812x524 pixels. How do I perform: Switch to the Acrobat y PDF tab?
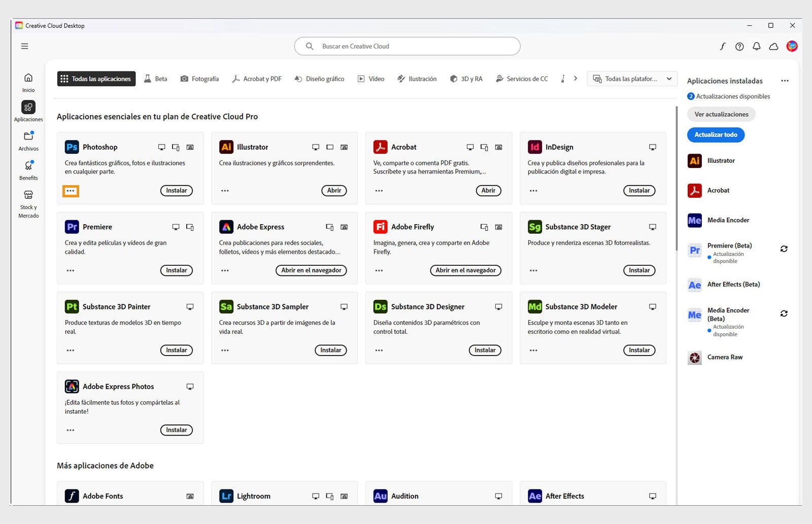click(x=257, y=79)
